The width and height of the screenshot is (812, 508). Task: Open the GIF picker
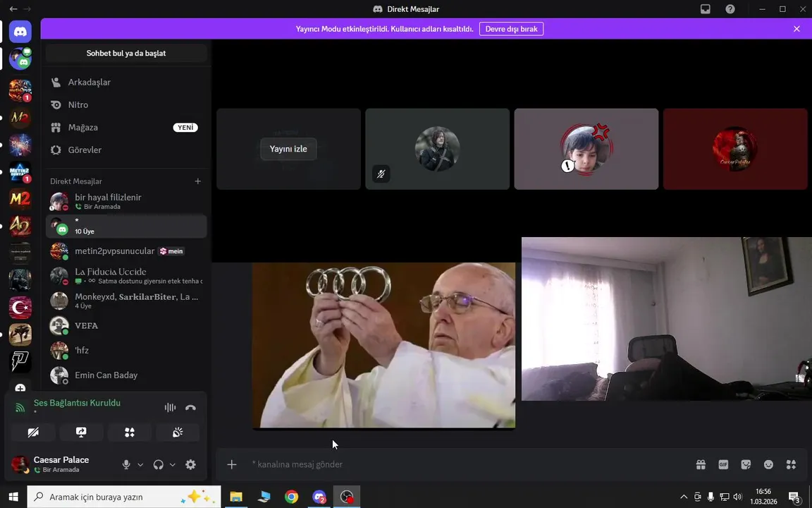[x=723, y=464]
